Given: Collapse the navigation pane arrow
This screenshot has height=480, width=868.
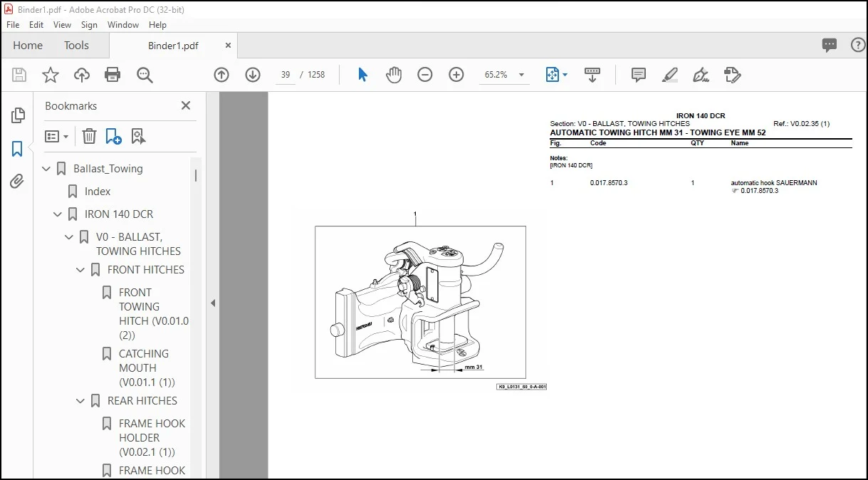Looking at the screenshot, I should tap(212, 303).
